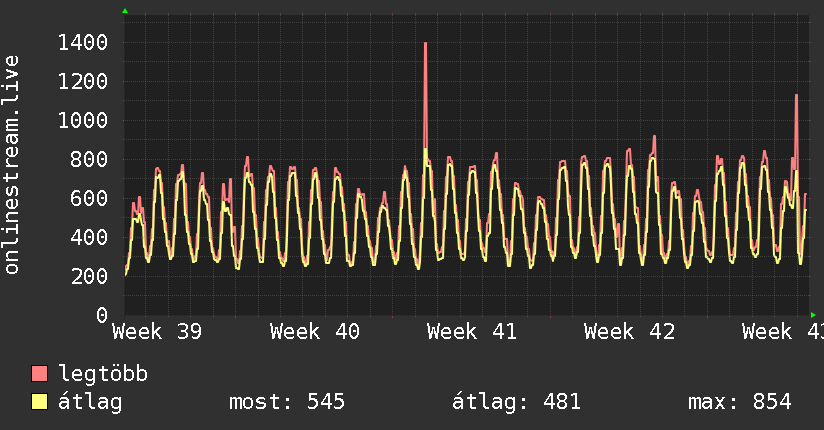Click the pink legtöbb legend swatch
This screenshot has height=430, width=824.
(39, 373)
